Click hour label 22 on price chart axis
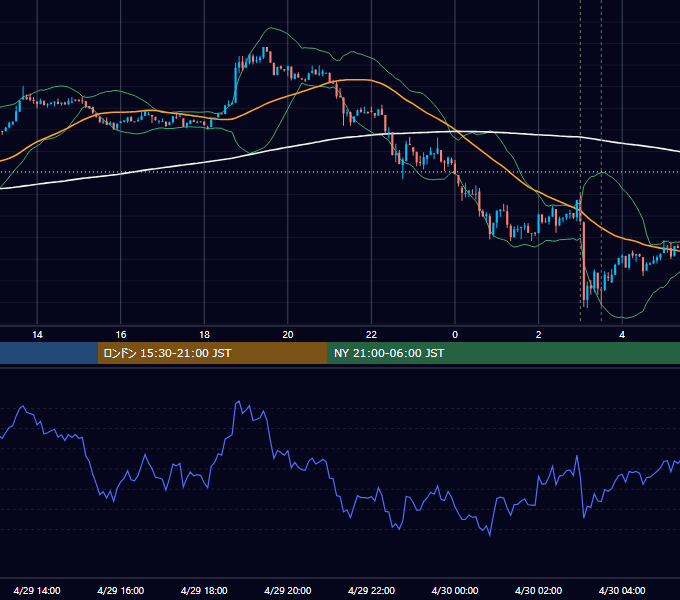The height and width of the screenshot is (600, 680). click(371, 335)
